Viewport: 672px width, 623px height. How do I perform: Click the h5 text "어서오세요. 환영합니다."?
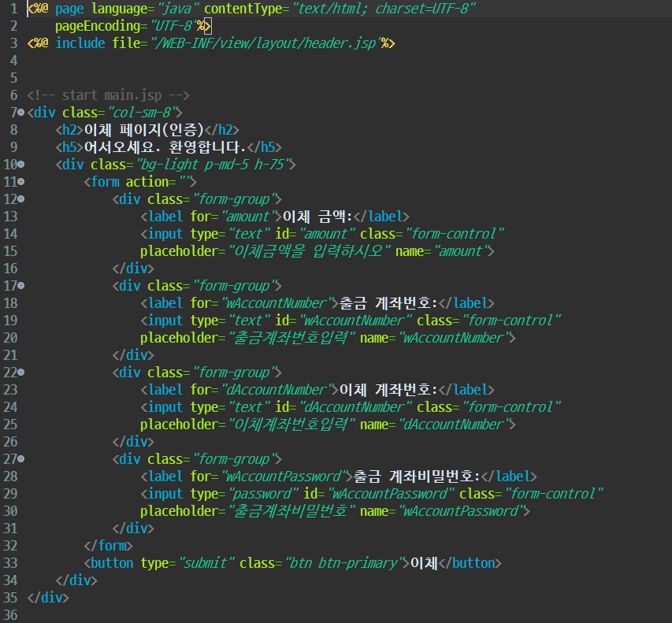[x=165, y=147]
